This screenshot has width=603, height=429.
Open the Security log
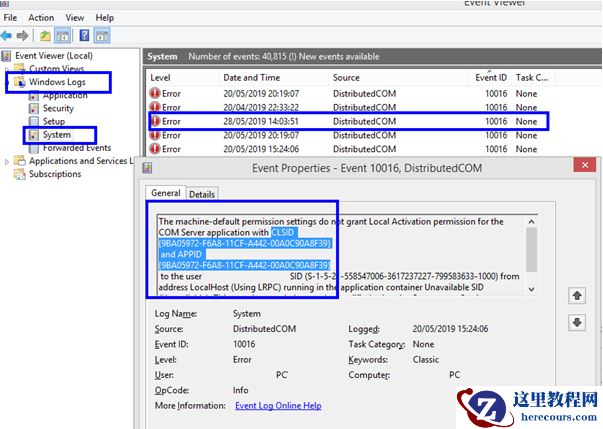tap(58, 108)
